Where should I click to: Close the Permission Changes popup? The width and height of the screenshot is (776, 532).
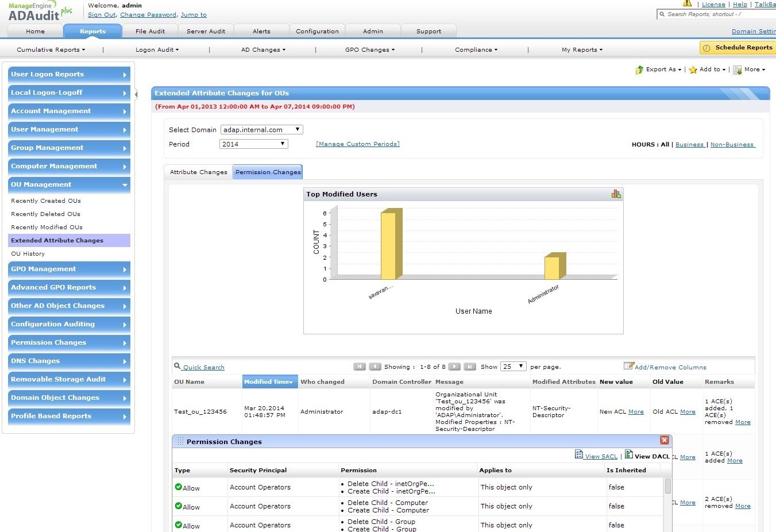point(664,441)
